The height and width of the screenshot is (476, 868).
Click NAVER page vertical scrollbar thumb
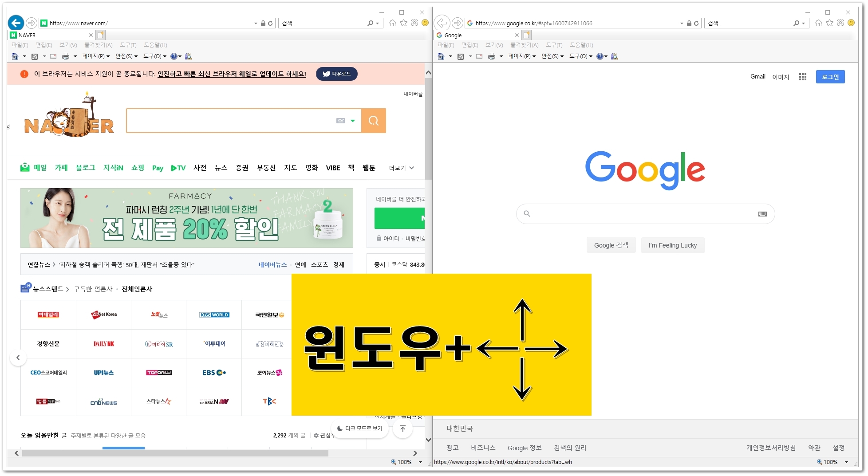[x=428, y=129]
